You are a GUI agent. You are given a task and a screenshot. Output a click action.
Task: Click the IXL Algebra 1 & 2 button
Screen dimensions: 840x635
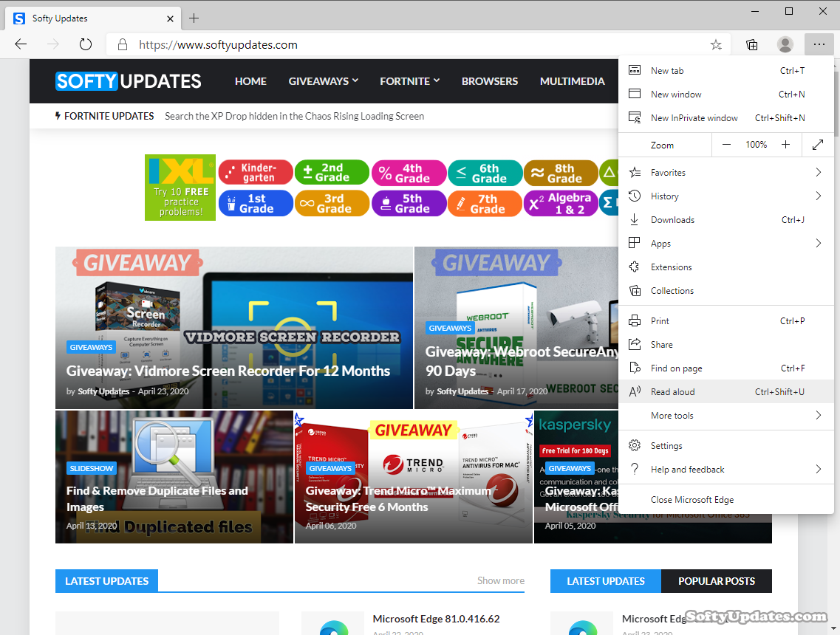point(561,204)
